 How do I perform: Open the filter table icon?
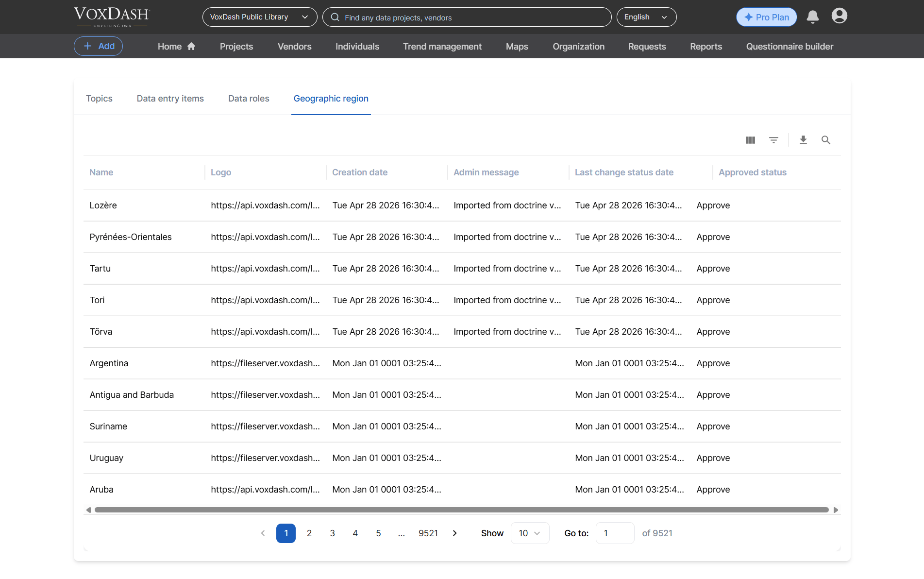click(773, 140)
